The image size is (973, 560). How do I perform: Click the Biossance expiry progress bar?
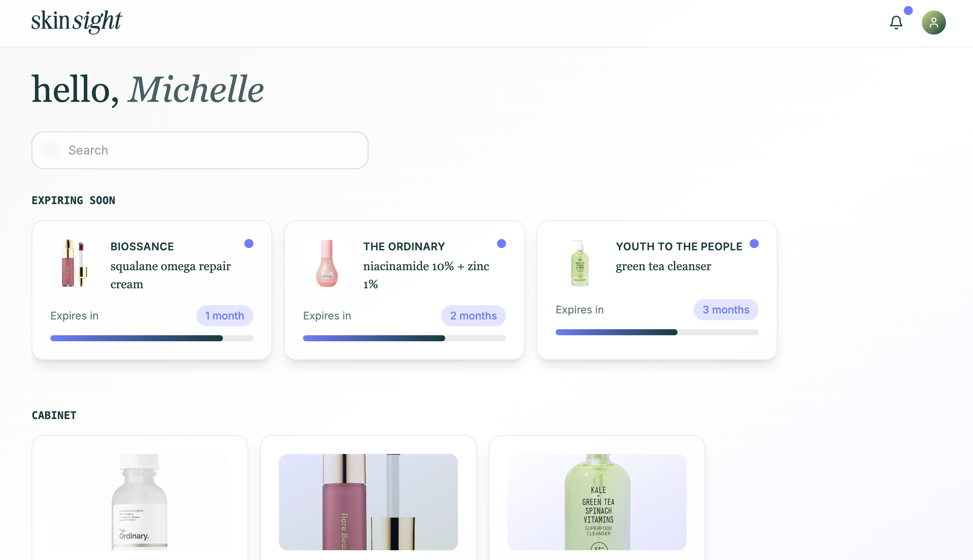(x=152, y=339)
